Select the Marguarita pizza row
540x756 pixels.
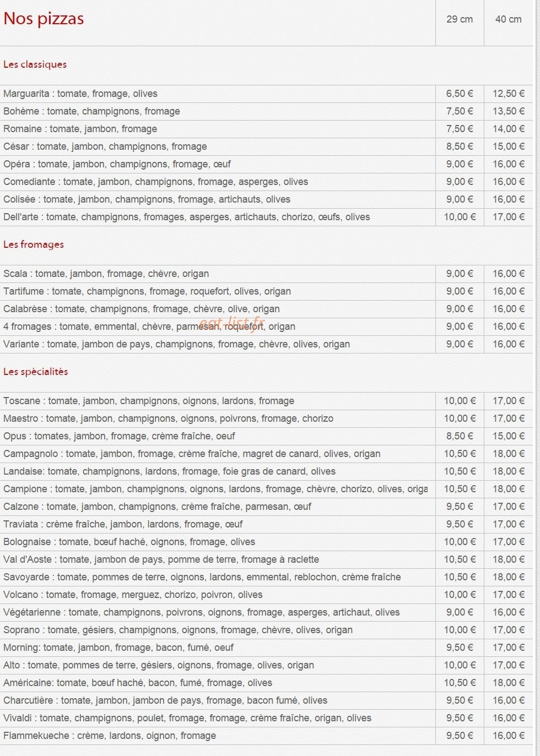pyautogui.click(x=266, y=94)
